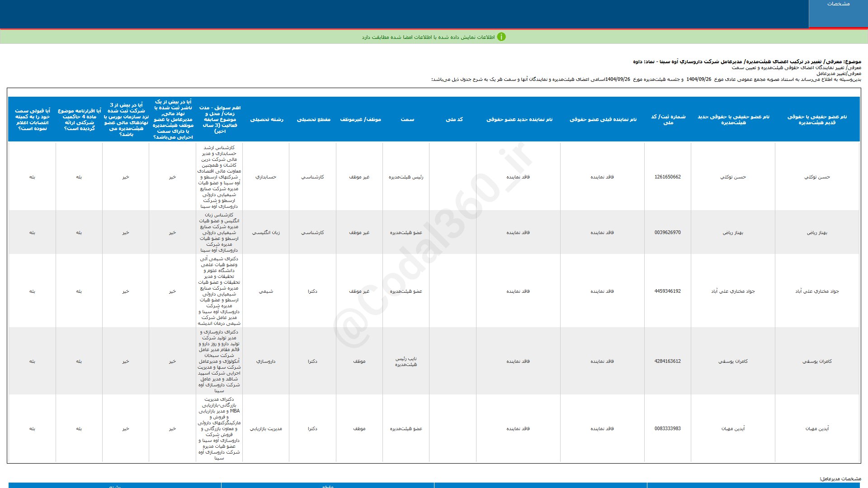Click national ID 0083333983 in table
Viewport: 868px width, 488px height.
click(x=667, y=428)
